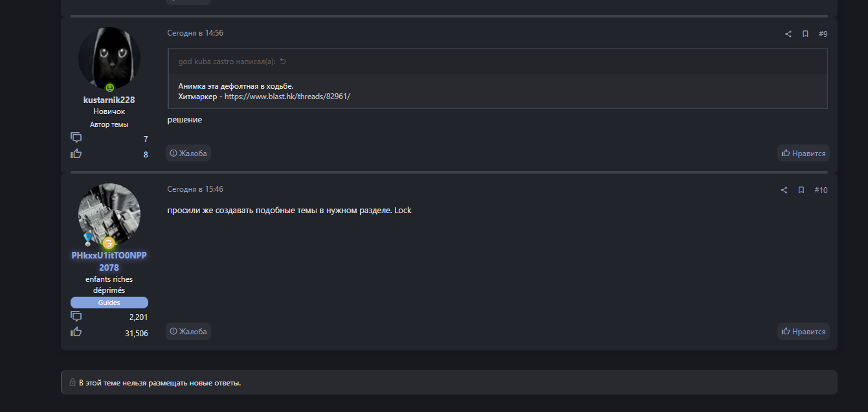Click kustarnik228's likes thumbs-up icon
The image size is (868, 412).
pyautogui.click(x=76, y=154)
